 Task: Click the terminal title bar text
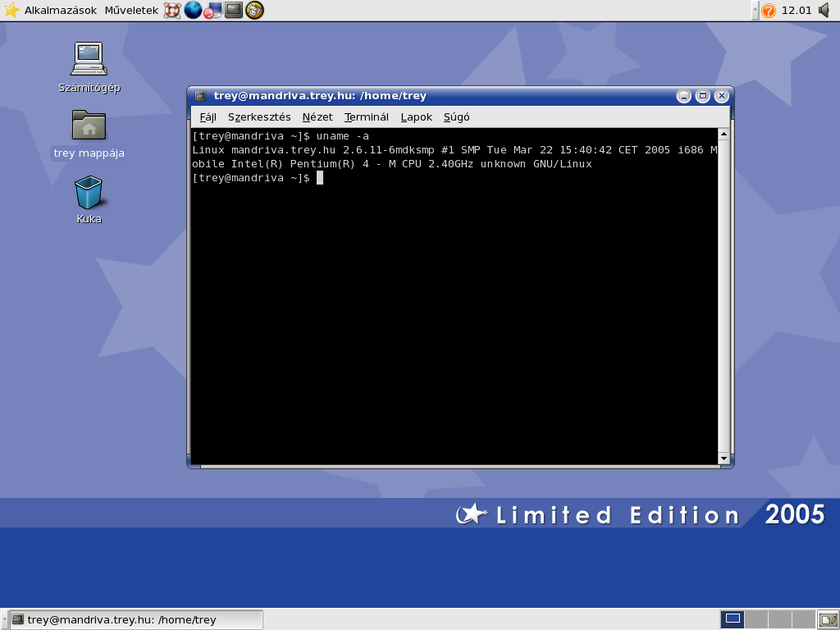320,96
